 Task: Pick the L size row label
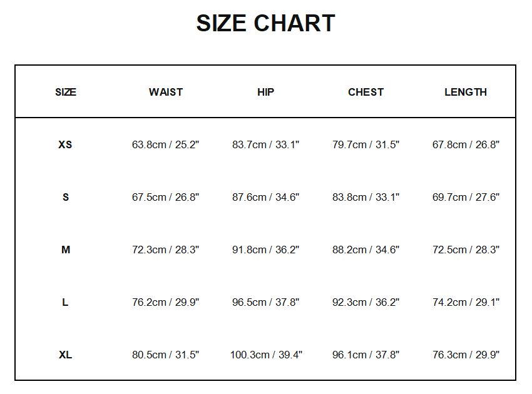point(66,302)
